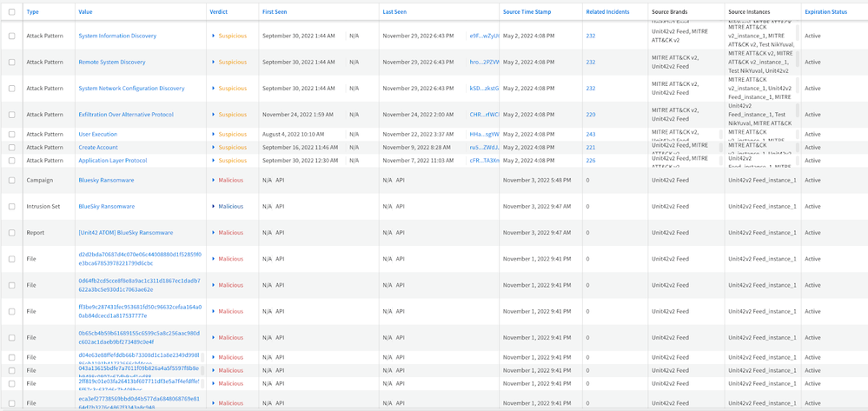Sort by First Seen column header
This screenshot has width=868, height=411.
pos(274,12)
